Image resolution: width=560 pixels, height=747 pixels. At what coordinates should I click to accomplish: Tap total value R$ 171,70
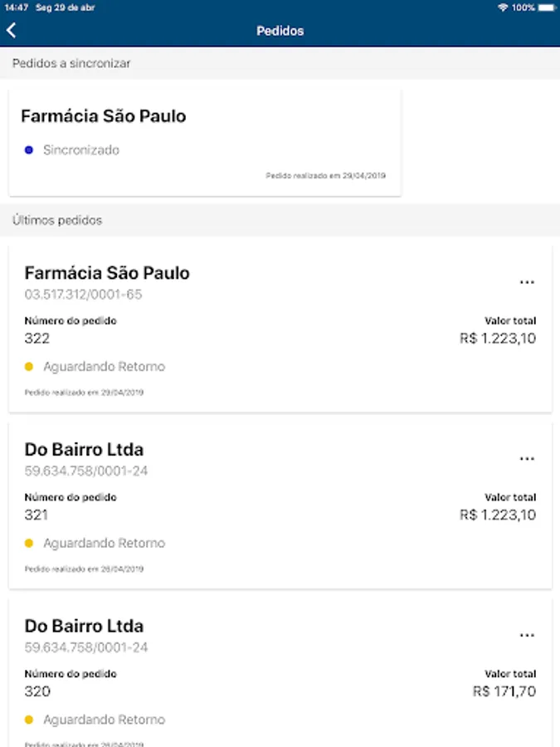click(504, 691)
